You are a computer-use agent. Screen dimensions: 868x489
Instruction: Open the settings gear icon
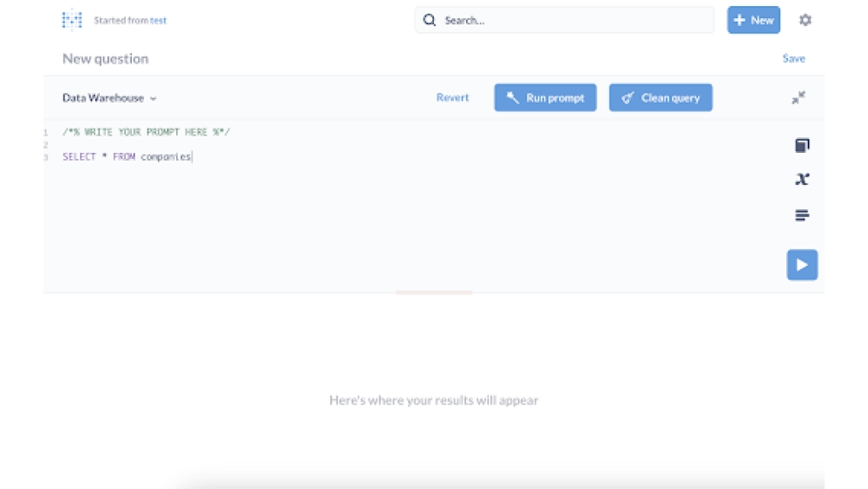(806, 21)
